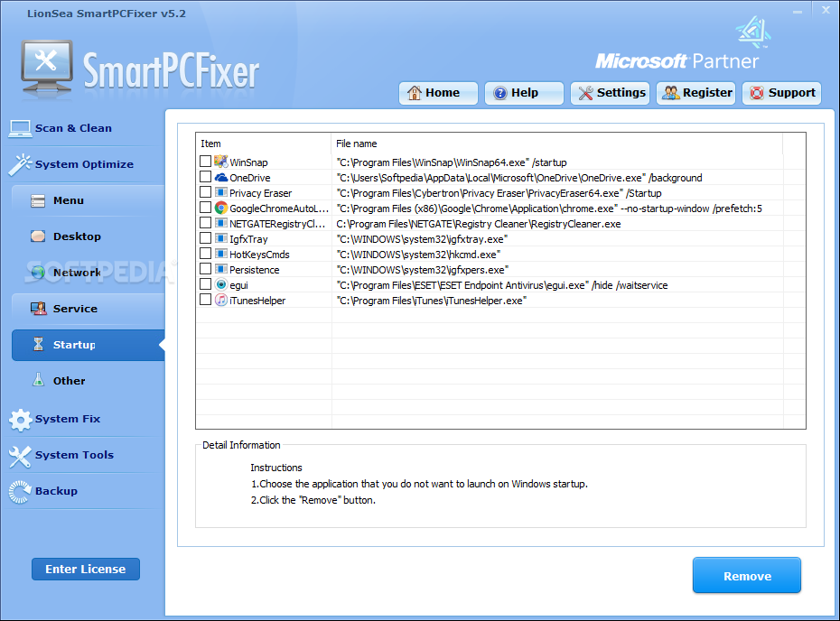Click the gear icon for System Fix
The image size is (840, 621).
pyautogui.click(x=21, y=420)
